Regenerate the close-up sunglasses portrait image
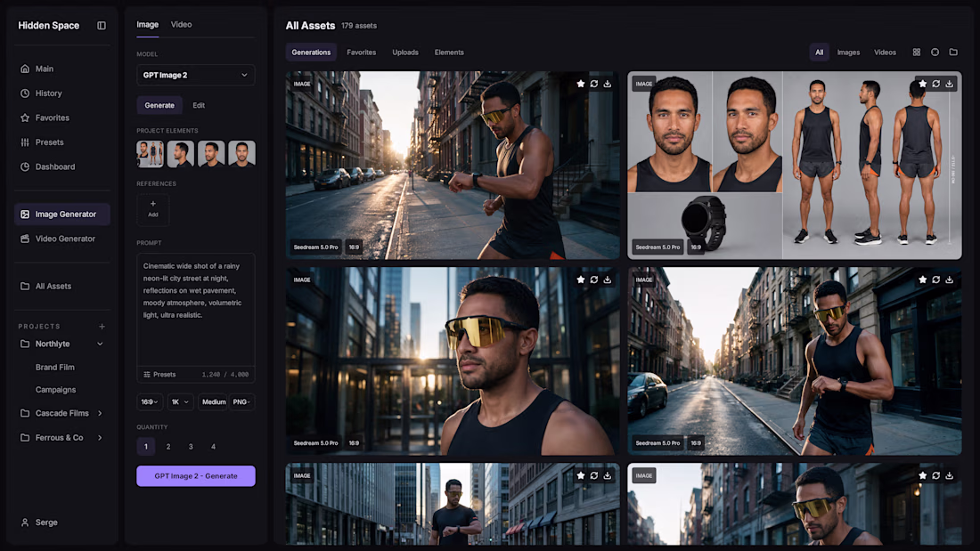The image size is (980, 551). (593, 280)
